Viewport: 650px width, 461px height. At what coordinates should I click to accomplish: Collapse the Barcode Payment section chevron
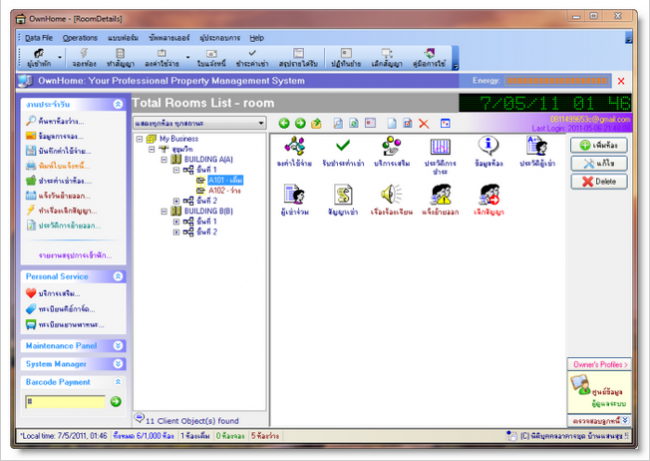point(118,382)
